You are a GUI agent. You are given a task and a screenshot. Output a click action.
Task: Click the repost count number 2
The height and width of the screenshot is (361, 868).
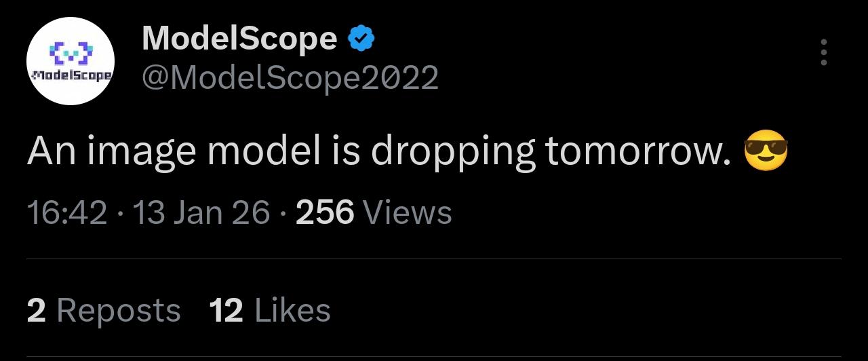click(x=37, y=311)
